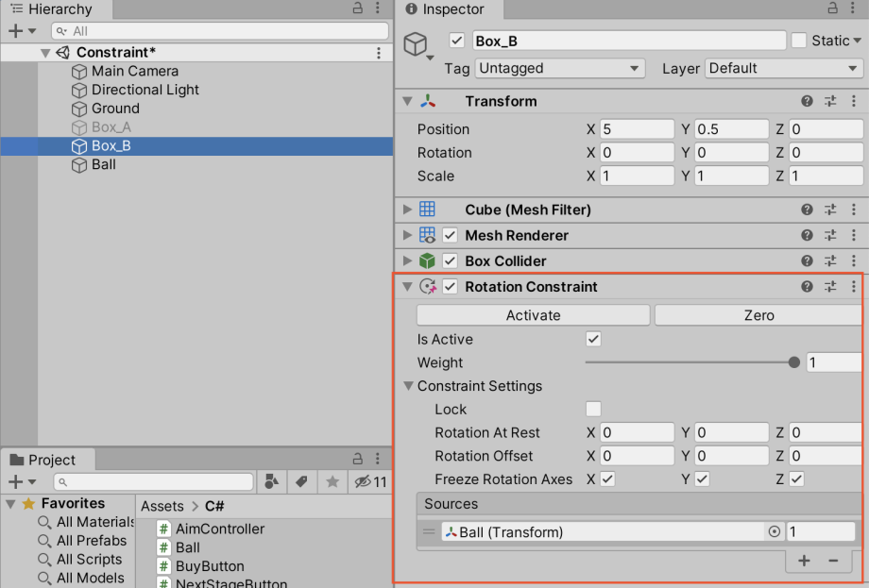Click the Mesh Renderer component icon

pyautogui.click(x=429, y=235)
